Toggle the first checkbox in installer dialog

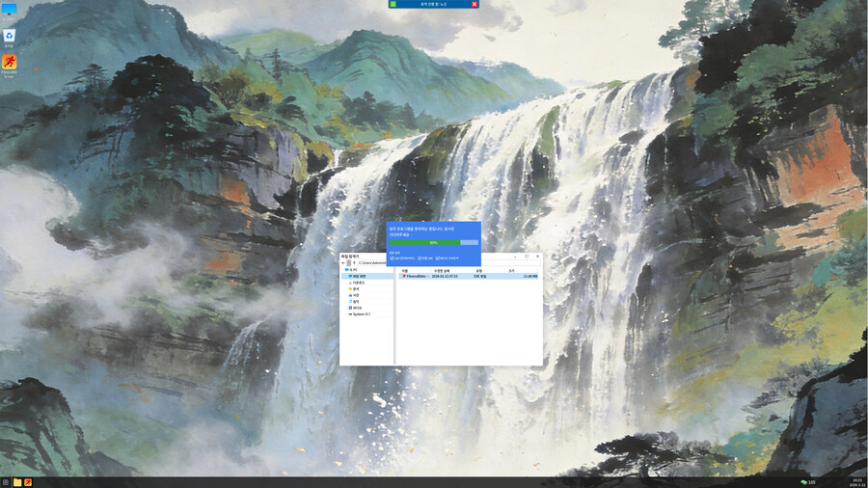pos(393,258)
